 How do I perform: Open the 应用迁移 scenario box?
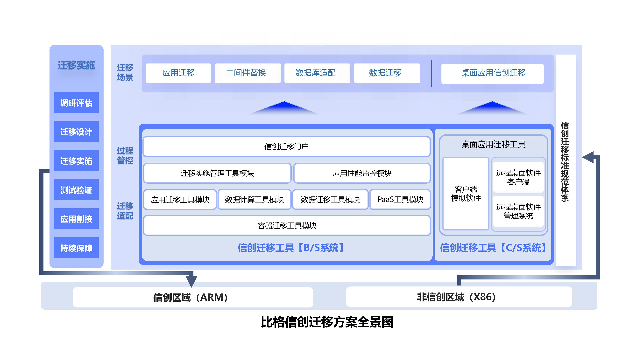click(178, 73)
